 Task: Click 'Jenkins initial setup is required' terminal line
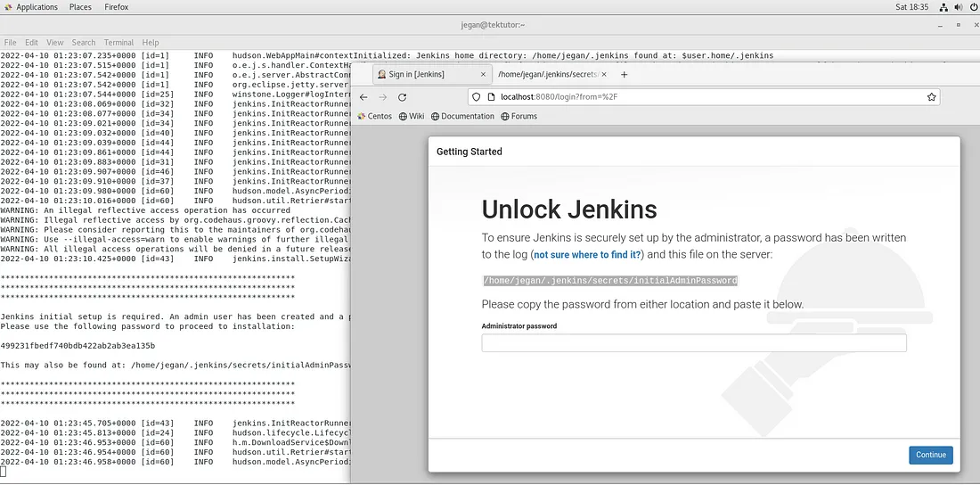[175, 316]
